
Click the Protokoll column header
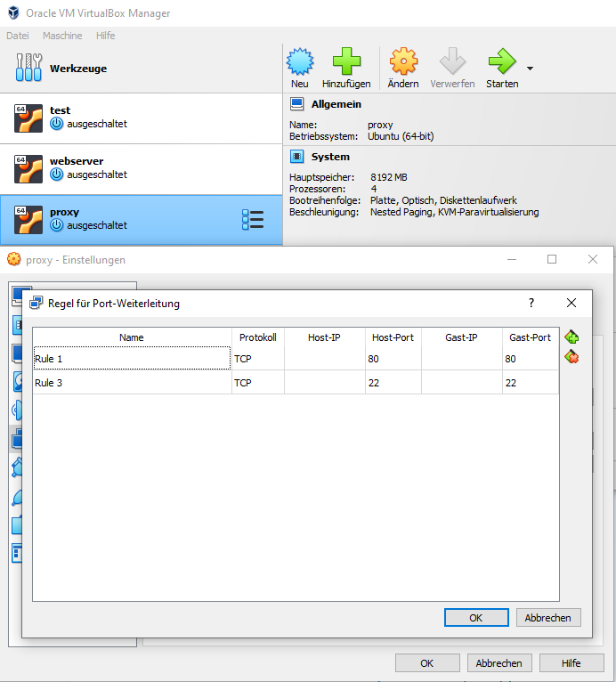pos(258,337)
